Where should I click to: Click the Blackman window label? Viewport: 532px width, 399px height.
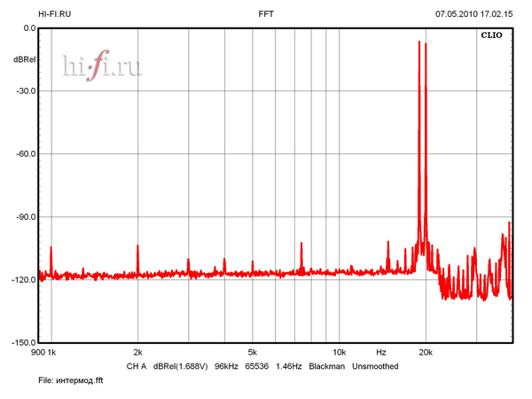pyautogui.click(x=326, y=366)
